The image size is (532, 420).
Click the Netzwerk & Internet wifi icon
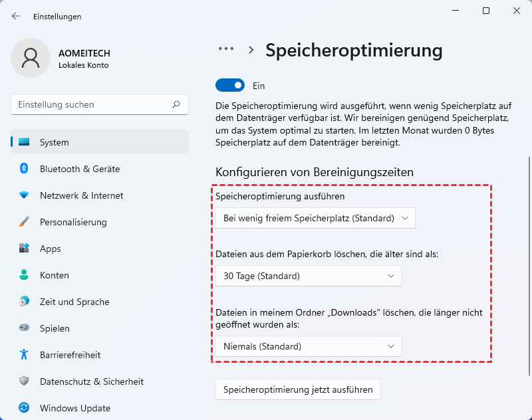(24, 195)
